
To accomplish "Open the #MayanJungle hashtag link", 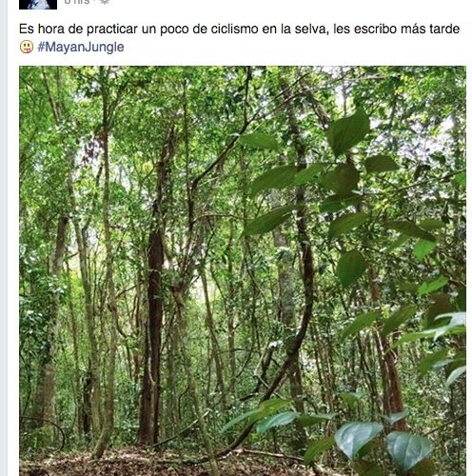I will (81, 47).
